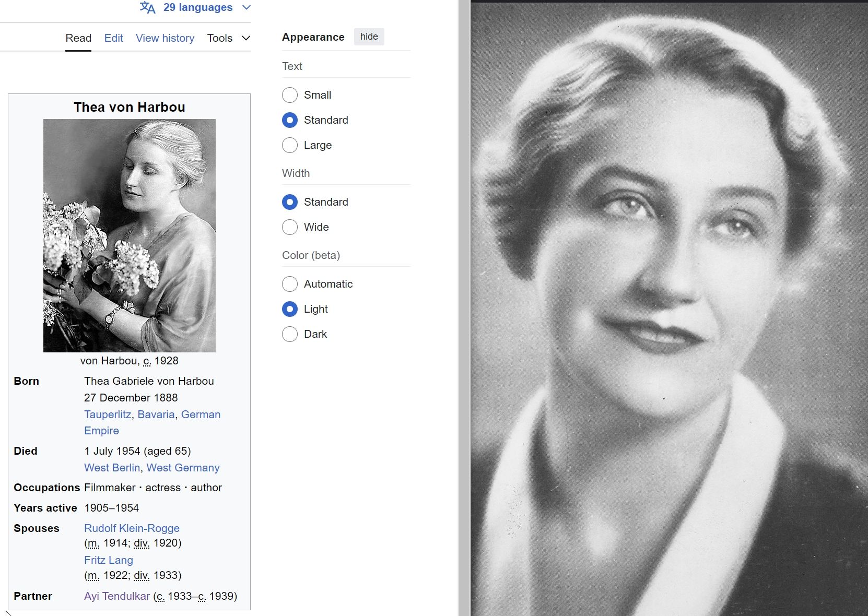Visit the Ayi Tendulkar link

click(x=117, y=596)
